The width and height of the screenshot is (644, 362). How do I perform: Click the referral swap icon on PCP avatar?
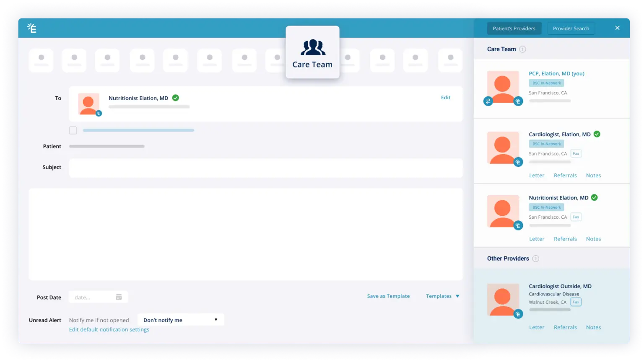pos(488,101)
